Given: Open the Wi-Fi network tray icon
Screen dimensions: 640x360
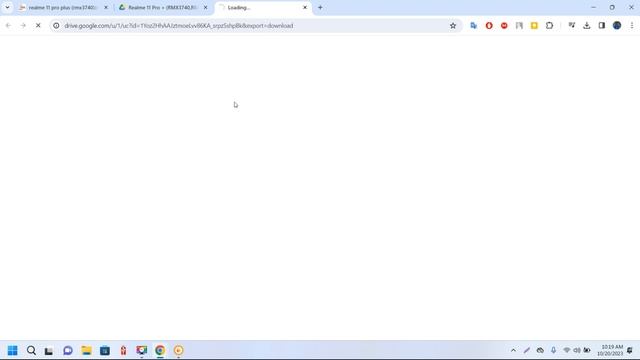Looking at the screenshot, I should click(567, 350).
